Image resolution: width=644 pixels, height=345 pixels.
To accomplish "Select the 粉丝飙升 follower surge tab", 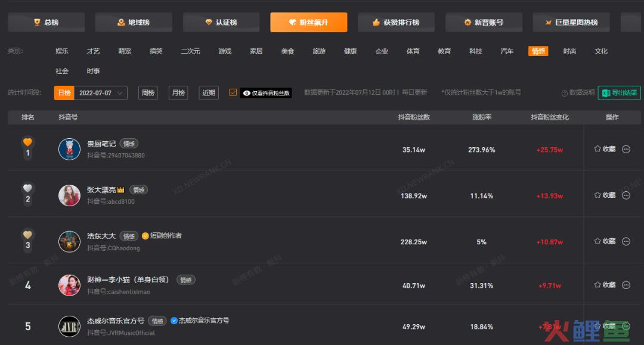I will [308, 22].
